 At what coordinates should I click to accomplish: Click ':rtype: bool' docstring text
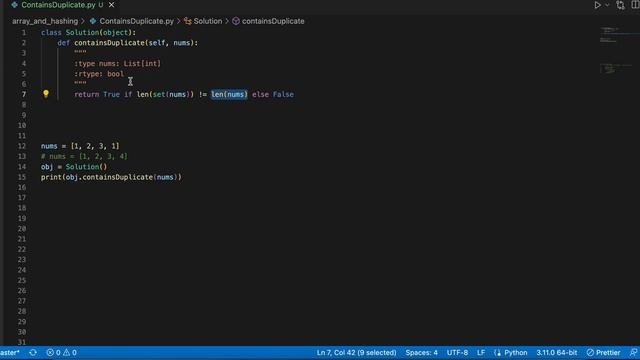tap(99, 74)
